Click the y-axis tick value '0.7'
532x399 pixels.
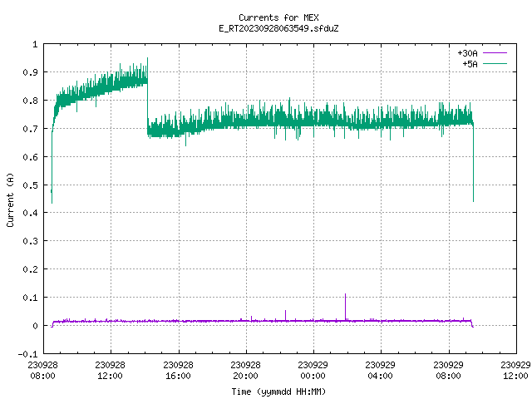point(30,129)
